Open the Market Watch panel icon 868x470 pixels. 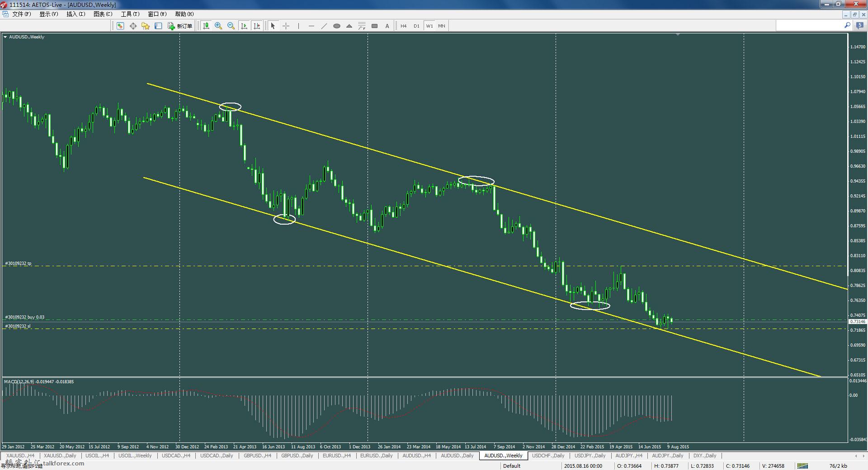120,26
